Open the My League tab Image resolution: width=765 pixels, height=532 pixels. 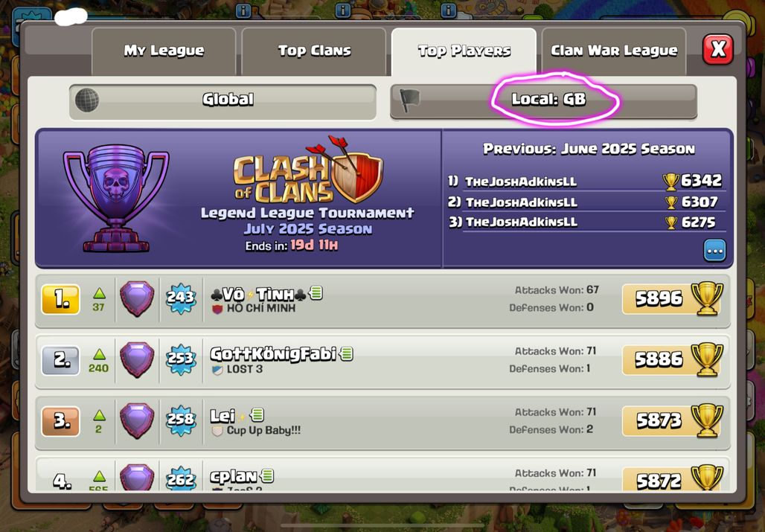tap(164, 51)
